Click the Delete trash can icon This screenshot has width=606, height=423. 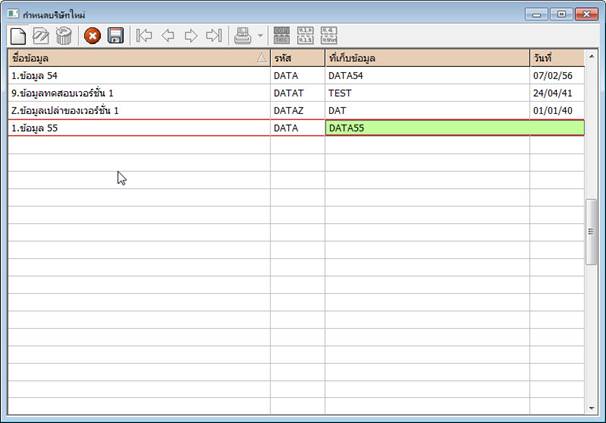pyautogui.click(x=64, y=36)
